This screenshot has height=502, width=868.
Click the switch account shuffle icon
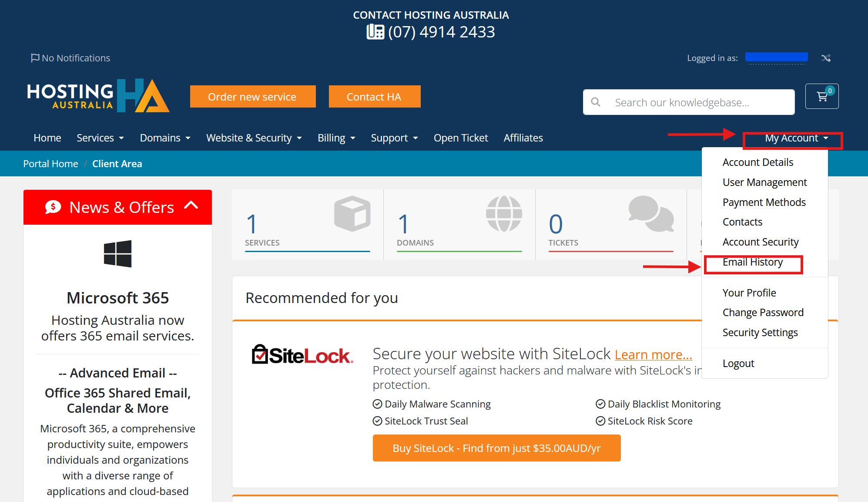826,58
